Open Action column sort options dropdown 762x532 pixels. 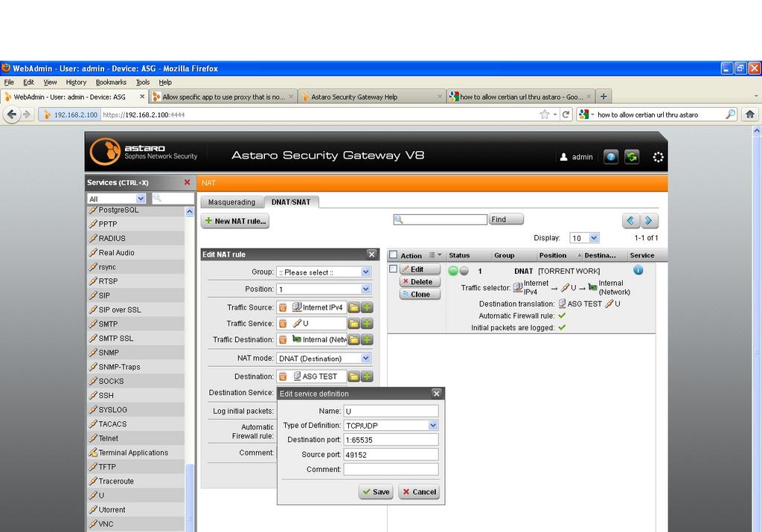[435, 255]
